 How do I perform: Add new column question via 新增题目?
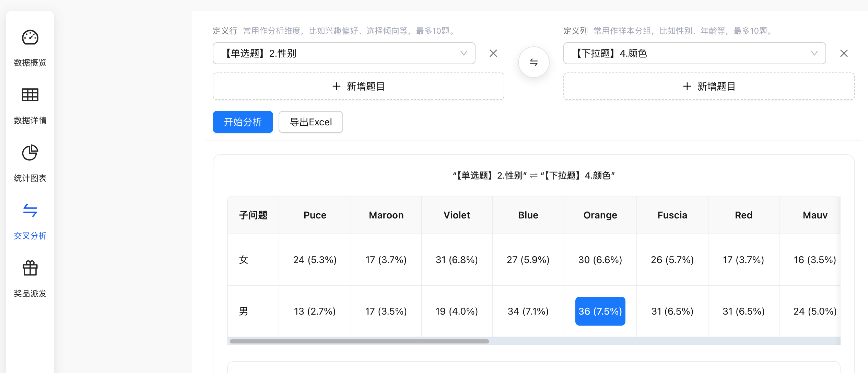pos(709,86)
